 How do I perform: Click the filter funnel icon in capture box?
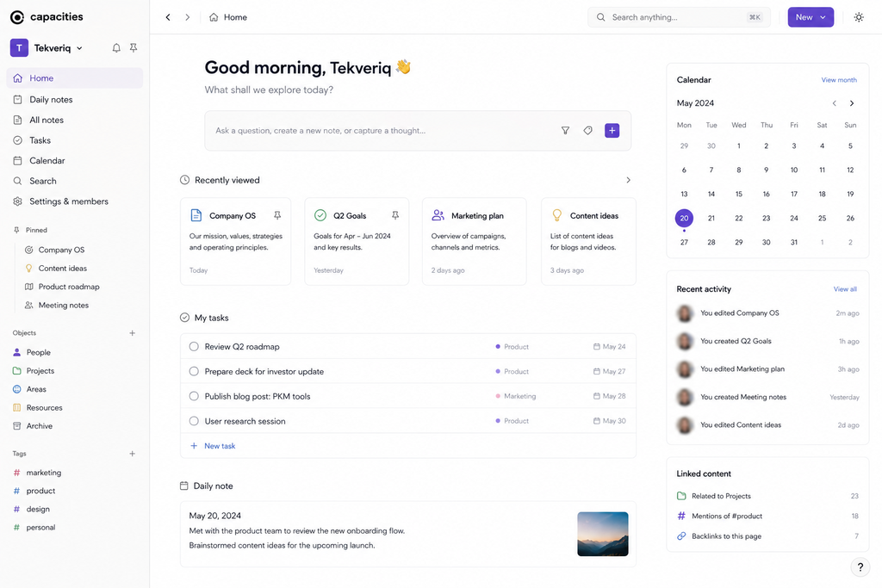[x=565, y=130]
